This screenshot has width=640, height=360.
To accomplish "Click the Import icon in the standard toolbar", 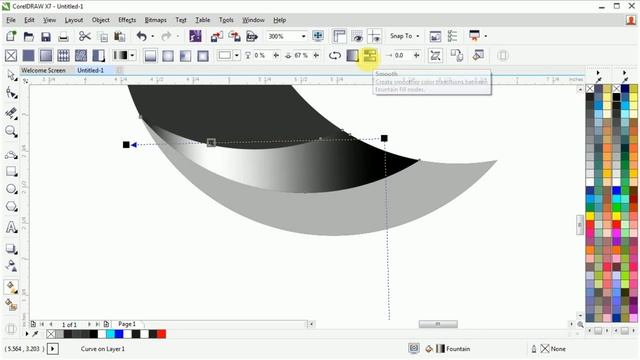I will point(217,36).
